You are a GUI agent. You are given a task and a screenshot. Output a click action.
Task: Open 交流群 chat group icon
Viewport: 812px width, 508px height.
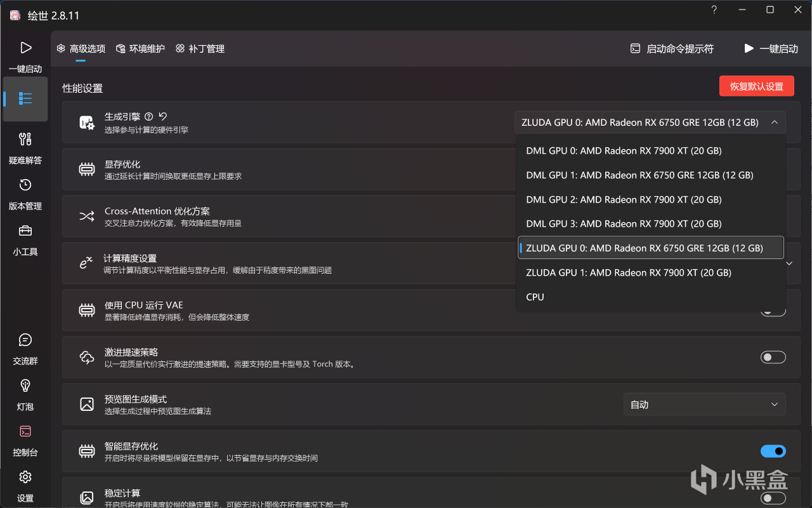pyautogui.click(x=25, y=340)
